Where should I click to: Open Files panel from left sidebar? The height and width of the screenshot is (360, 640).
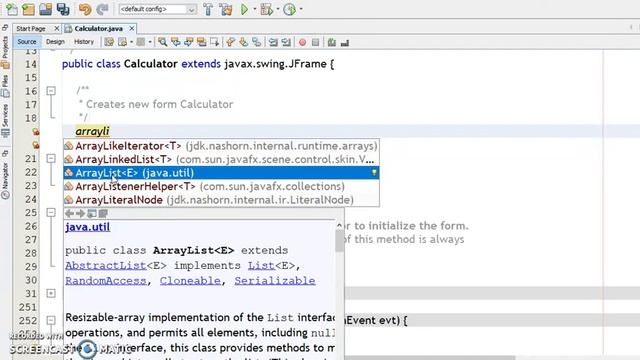5,86
